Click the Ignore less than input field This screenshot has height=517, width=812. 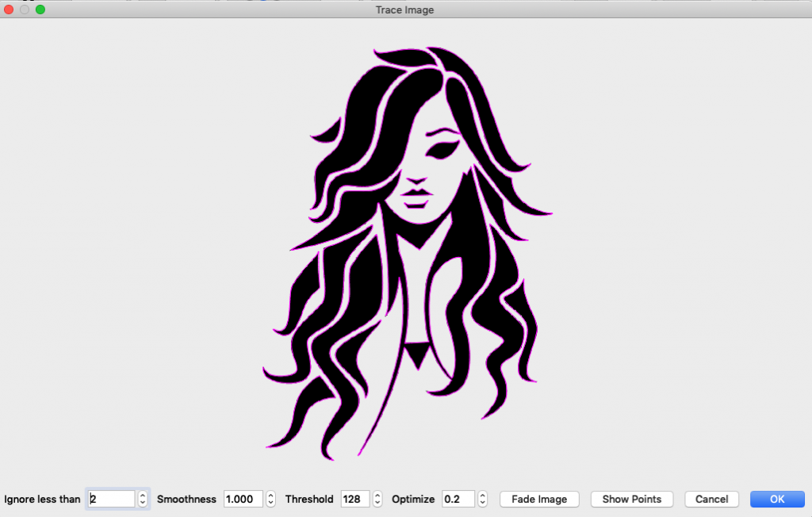[112, 499]
